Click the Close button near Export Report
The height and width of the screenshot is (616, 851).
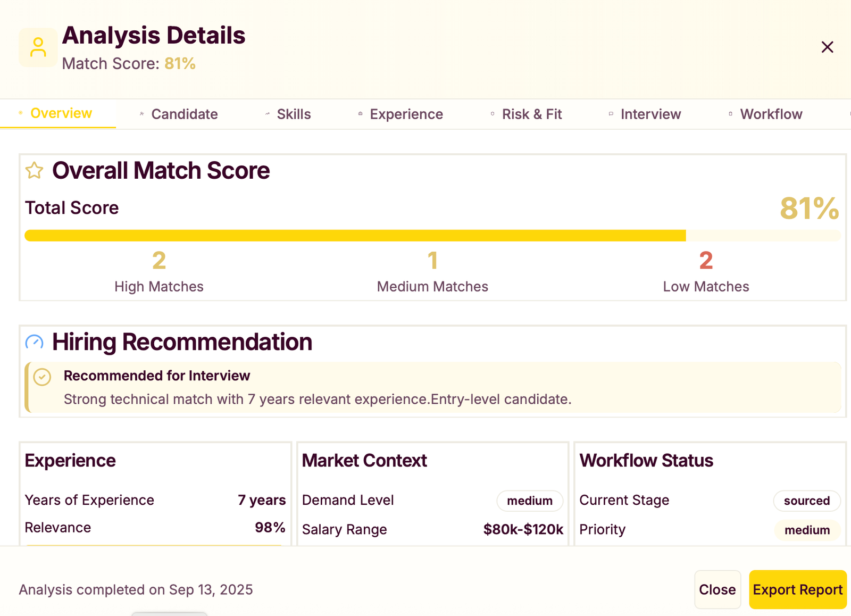(x=717, y=589)
